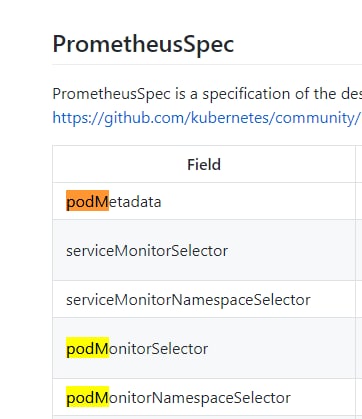The height and width of the screenshot is (419, 362).
Task: Click "onitorSelector" text after yellow highlight
Action: pyautogui.click(x=159, y=349)
